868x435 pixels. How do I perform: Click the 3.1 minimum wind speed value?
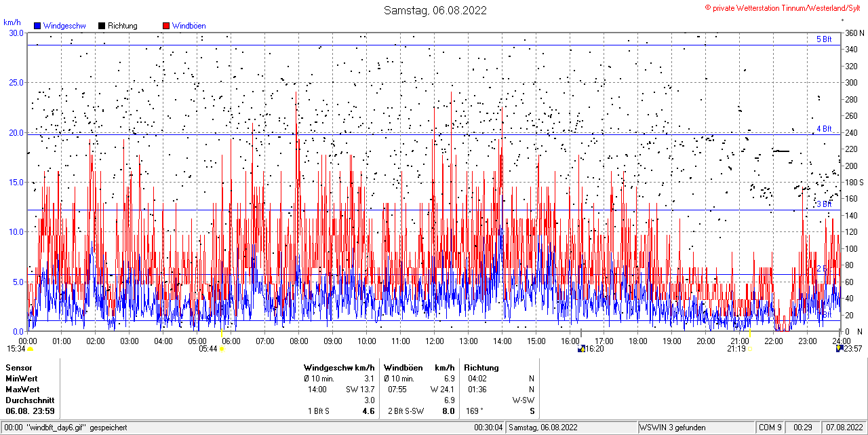(x=369, y=378)
